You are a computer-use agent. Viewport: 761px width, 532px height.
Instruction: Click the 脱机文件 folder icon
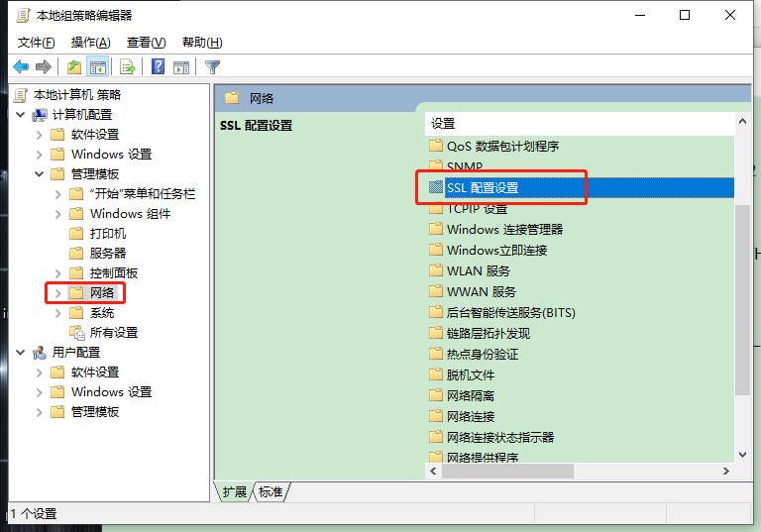tap(436, 374)
